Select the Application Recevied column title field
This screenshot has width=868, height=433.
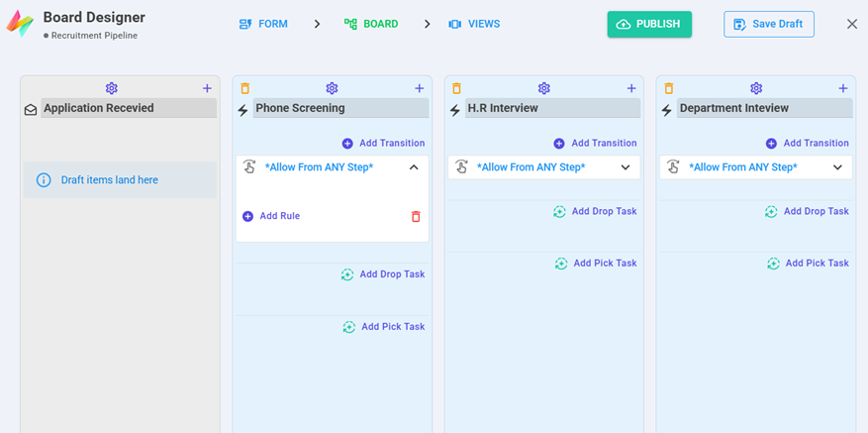[129, 108]
